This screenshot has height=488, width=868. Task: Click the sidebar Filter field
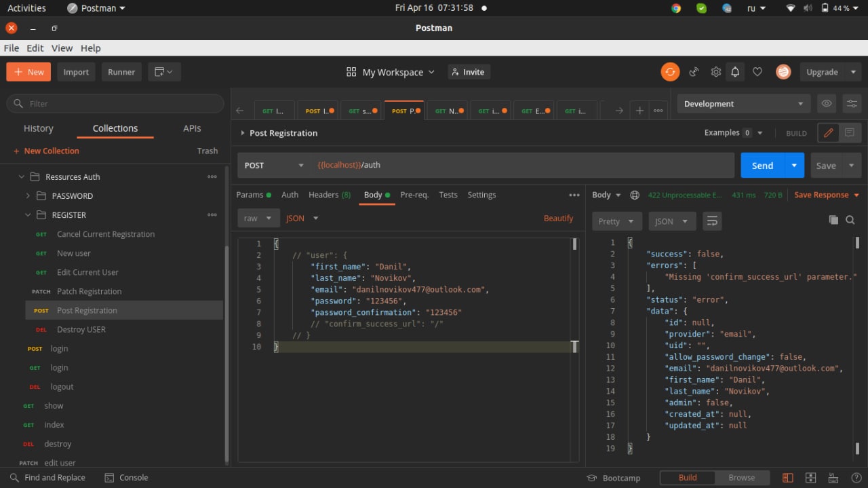click(x=115, y=104)
